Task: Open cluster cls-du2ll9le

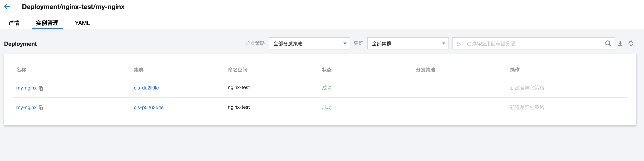Action: coord(146,88)
